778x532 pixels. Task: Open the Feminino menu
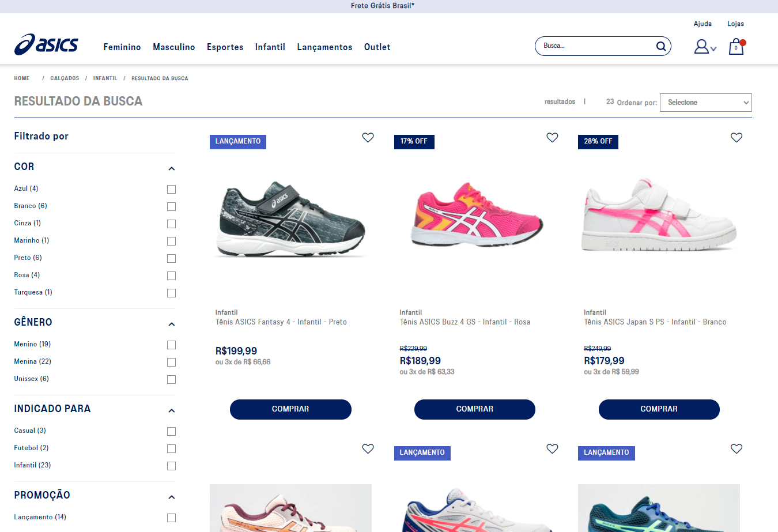(122, 47)
